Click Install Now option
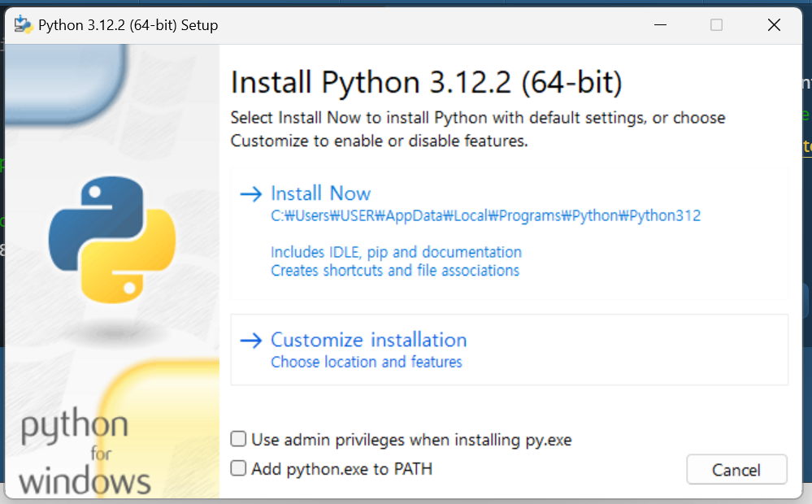Viewport: 812px width, 504px height. (x=509, y=233)
